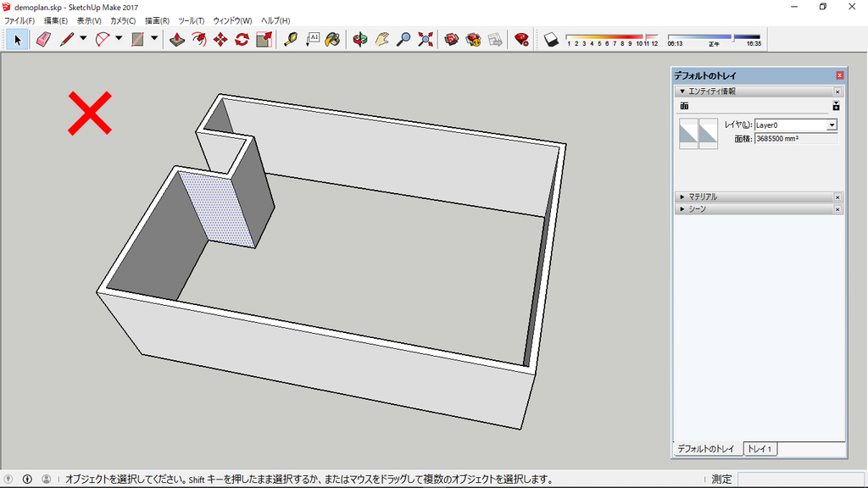Image resolution: width=868 pixels, height=488 pixels.
Task: Expand the マテリアル section
Action: (x=682, y=197)
